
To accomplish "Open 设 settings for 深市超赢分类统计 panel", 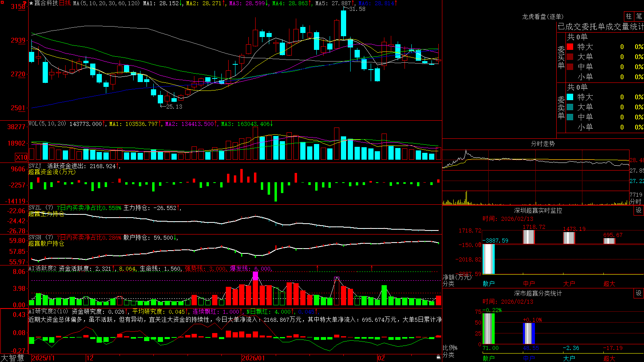I will [639, 293].
